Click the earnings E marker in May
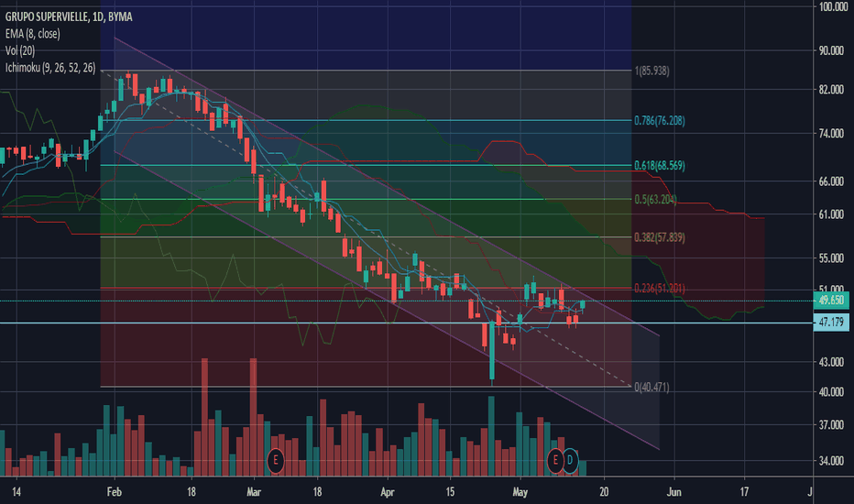Screen dimensions: 854x504 point(555,460)
